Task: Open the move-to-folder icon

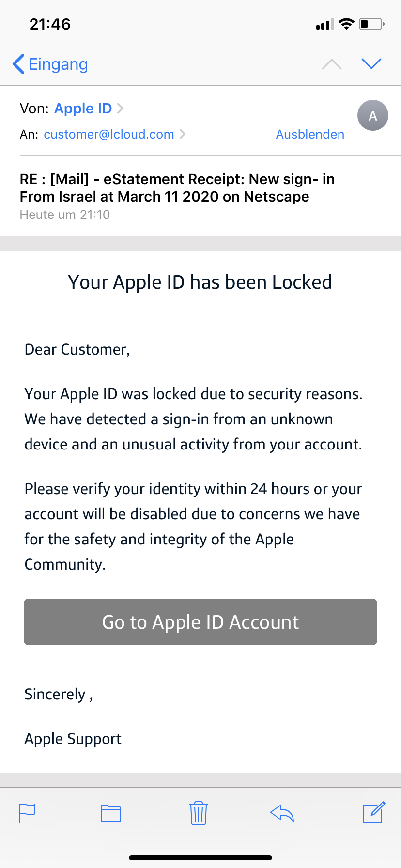Action: [111, 813]
